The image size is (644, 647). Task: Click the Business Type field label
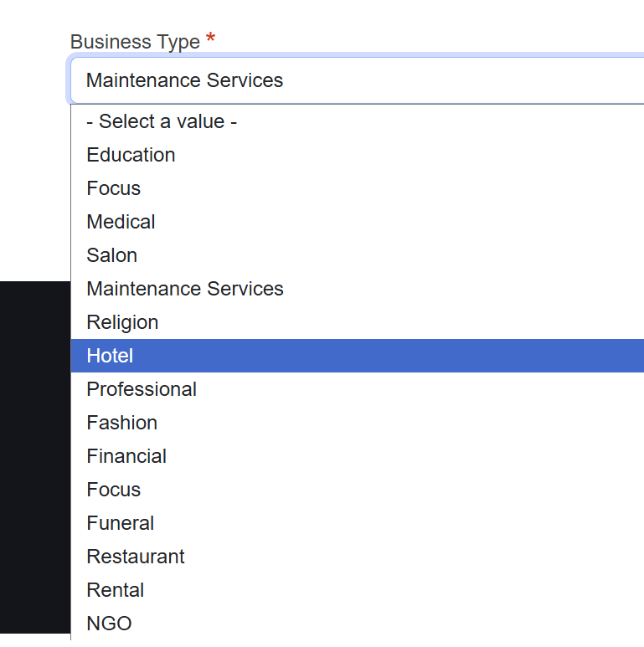point(135,42)
